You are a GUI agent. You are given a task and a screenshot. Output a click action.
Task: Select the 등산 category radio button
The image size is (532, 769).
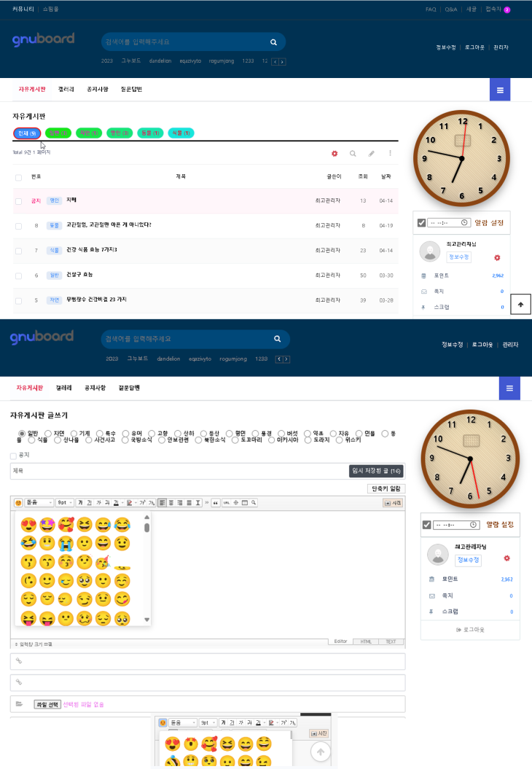203,434
